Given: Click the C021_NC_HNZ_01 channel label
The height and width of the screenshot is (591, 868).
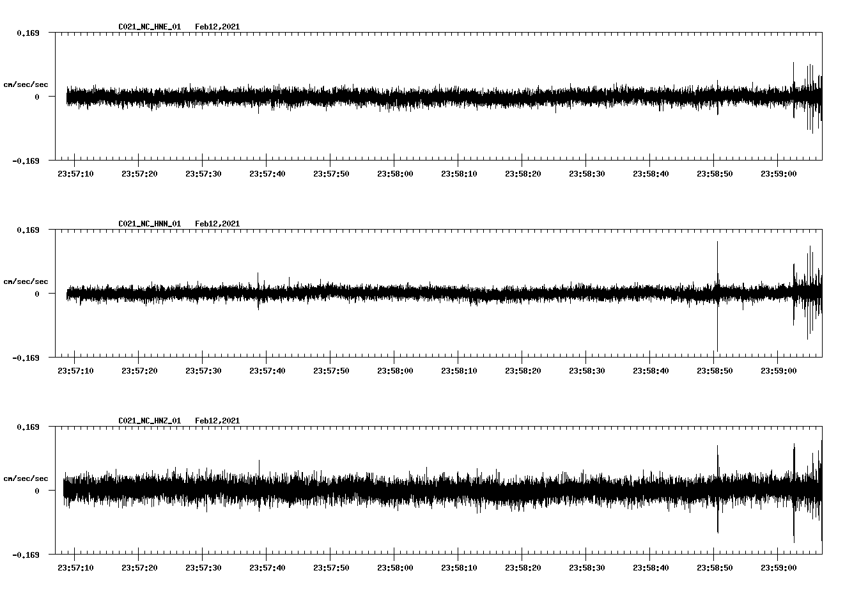Looking at the screenshot, I should (148, 420).
